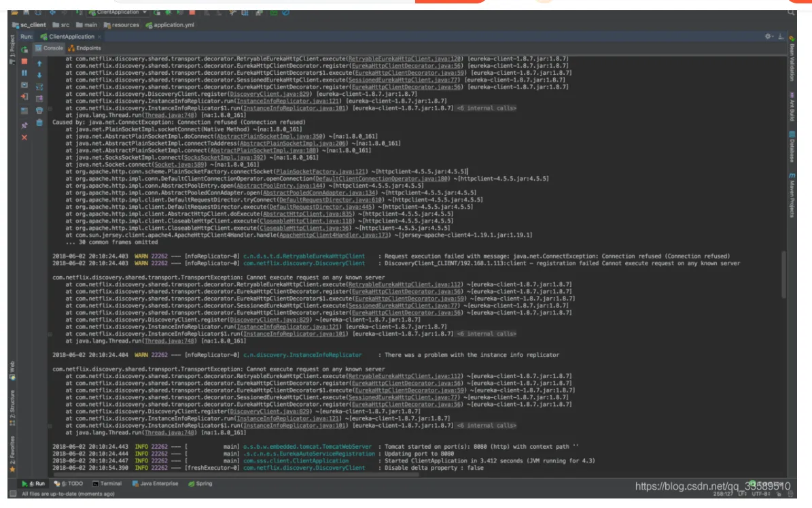Expand the last '<6 internal calls>' fold
This screenshot has width=812, height=508.
pyautogui.click(x=486, y=426)
